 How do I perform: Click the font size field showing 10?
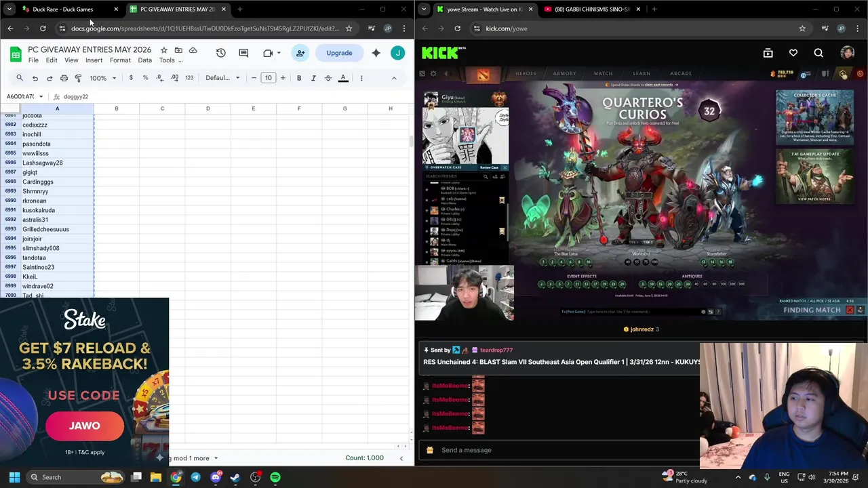tap(269, 78)
